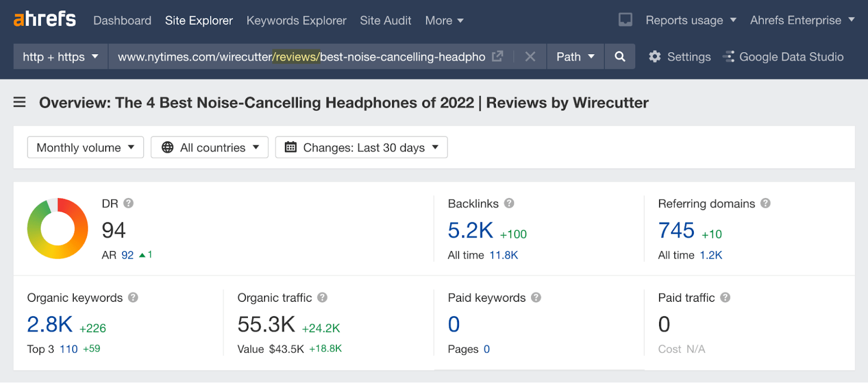The image size is (868, 383).
Task: Click the +24.2K organic traffic change
Action: [321, 328]
